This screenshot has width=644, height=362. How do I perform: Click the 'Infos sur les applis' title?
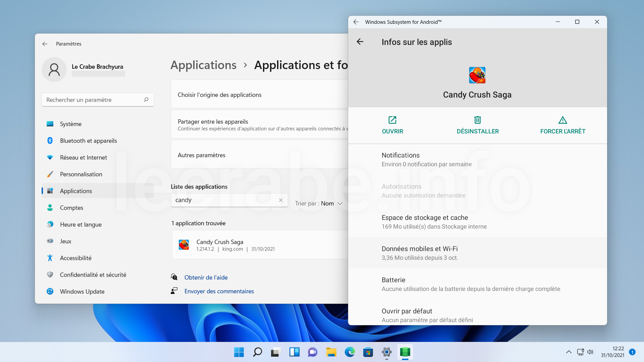[417, 42]
